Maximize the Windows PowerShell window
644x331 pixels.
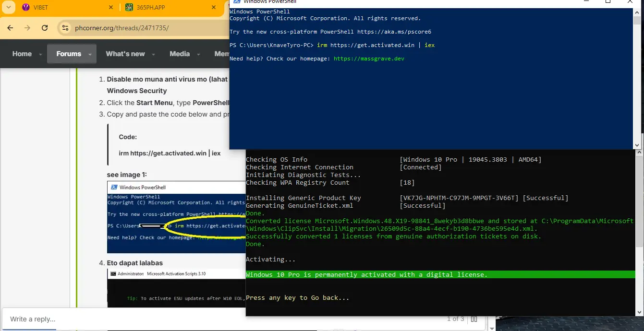pyautogui.click(x=608, y=2)
